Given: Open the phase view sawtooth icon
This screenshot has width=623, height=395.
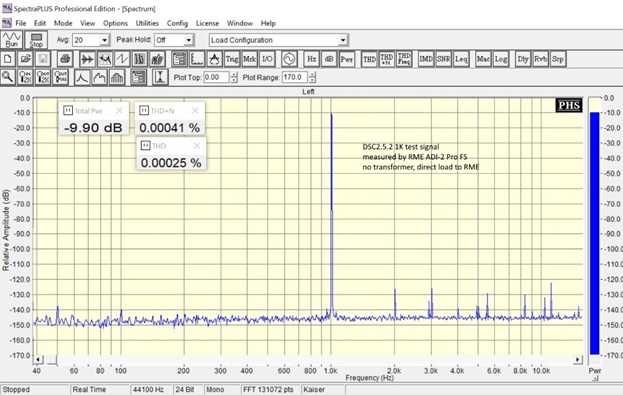Looking at the screenshot, I should 122,59.
